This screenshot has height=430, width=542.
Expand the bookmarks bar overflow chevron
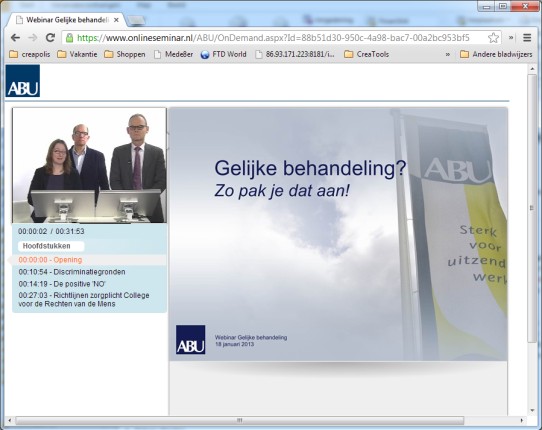tap(448, 54)
